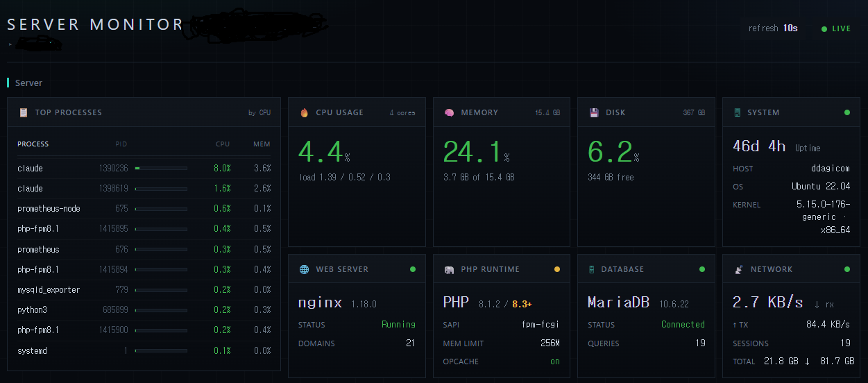Click the 46d 4h uptime value

pyautogui.click(x=759, y=146)
